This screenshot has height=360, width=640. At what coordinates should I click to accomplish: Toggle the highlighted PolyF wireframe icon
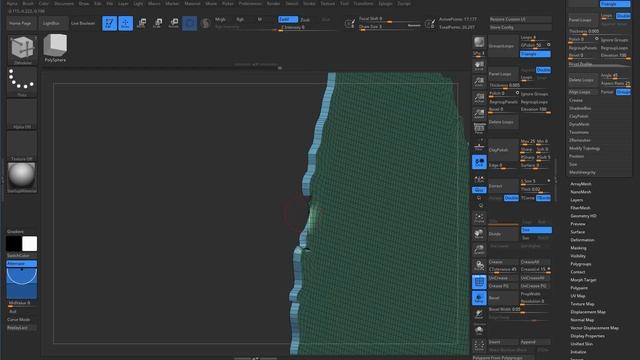(479, 282)
